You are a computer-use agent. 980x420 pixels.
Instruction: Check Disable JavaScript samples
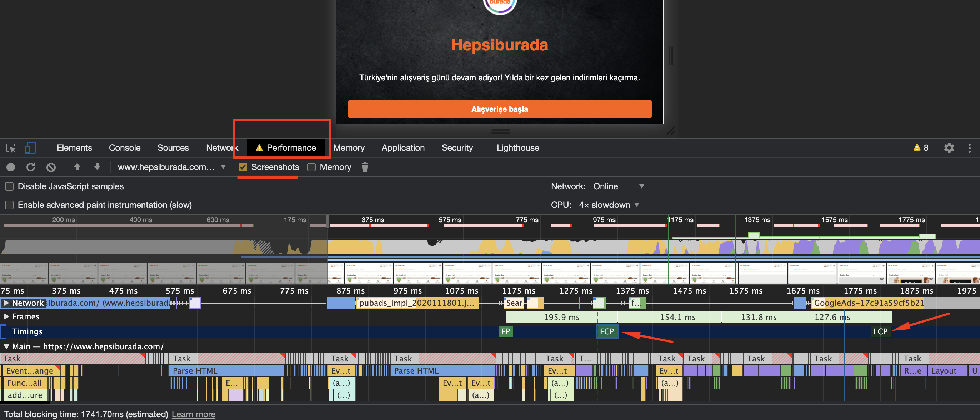click(9, 186)
